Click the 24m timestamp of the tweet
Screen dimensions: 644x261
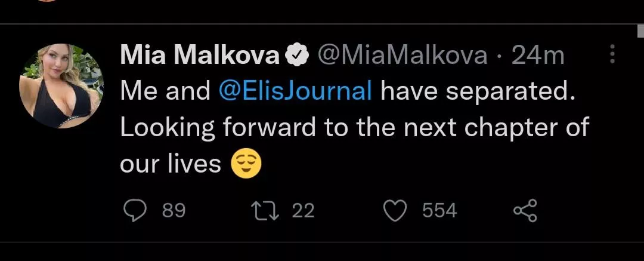click(538, 57)
